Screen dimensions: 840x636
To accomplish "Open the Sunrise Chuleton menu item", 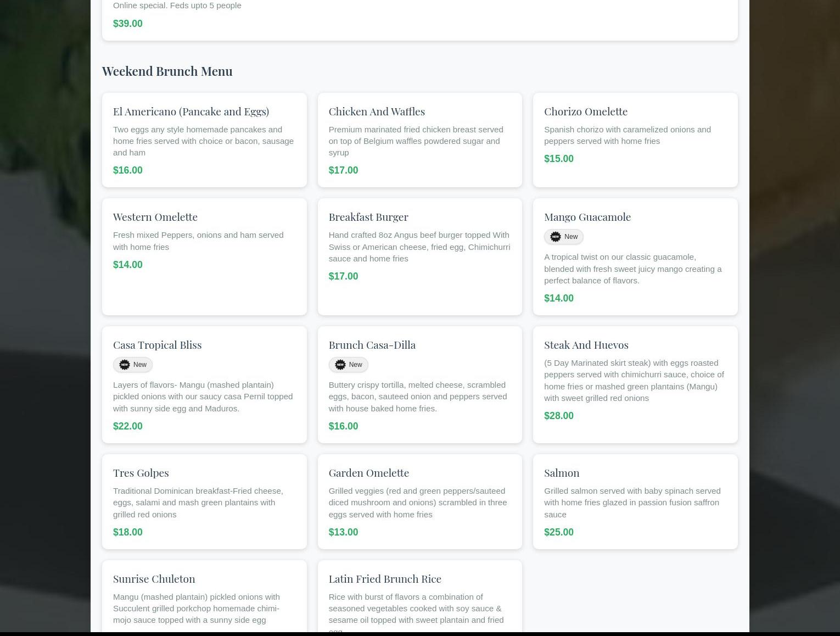I will click(x=154, y=578).
